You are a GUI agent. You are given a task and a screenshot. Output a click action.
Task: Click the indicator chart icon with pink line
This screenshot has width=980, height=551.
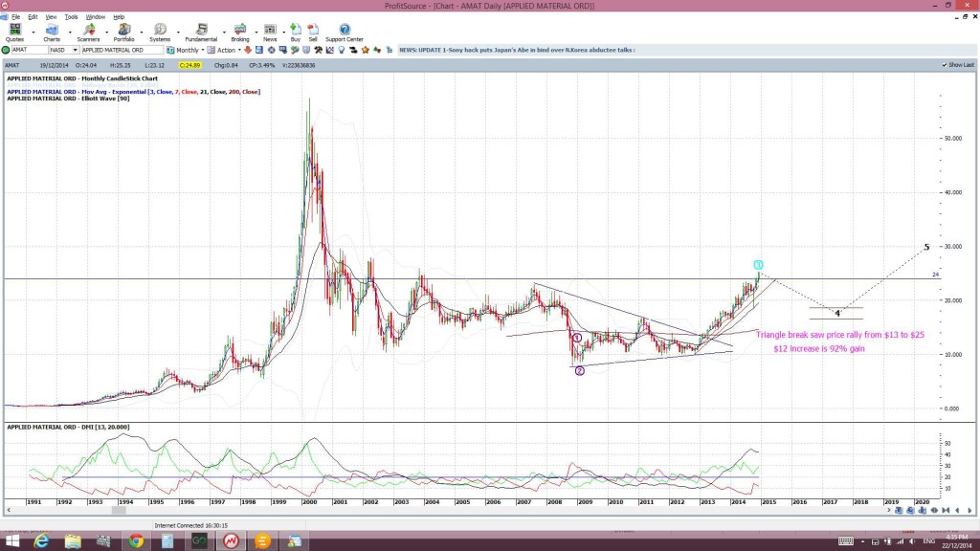point(330,50)
